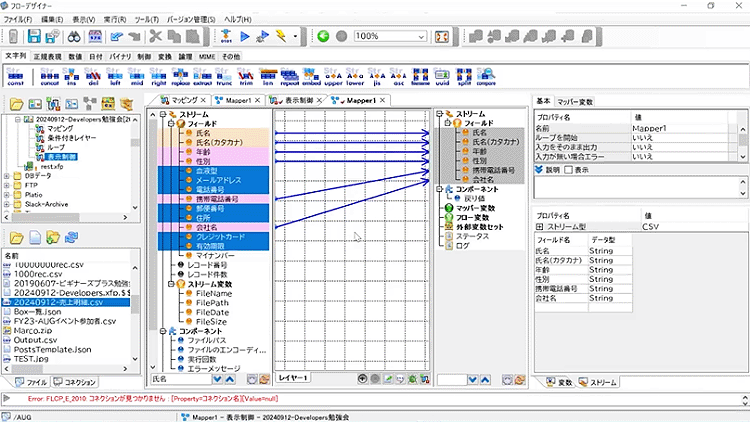Select the uuid string function

click(x=442, y=77)
